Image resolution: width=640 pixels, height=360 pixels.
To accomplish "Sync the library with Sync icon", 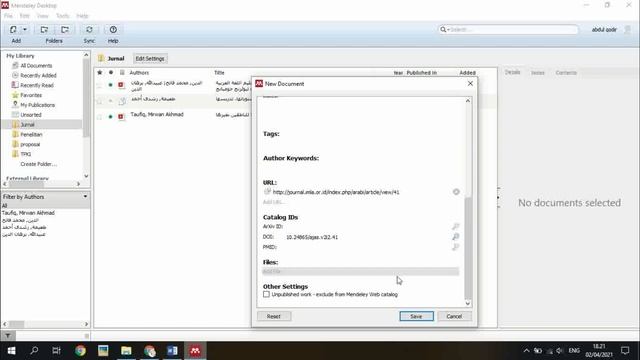I will coord(89,30).
